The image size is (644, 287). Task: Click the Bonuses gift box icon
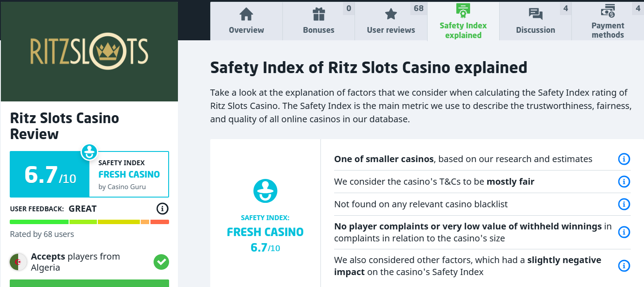(319, 14)
